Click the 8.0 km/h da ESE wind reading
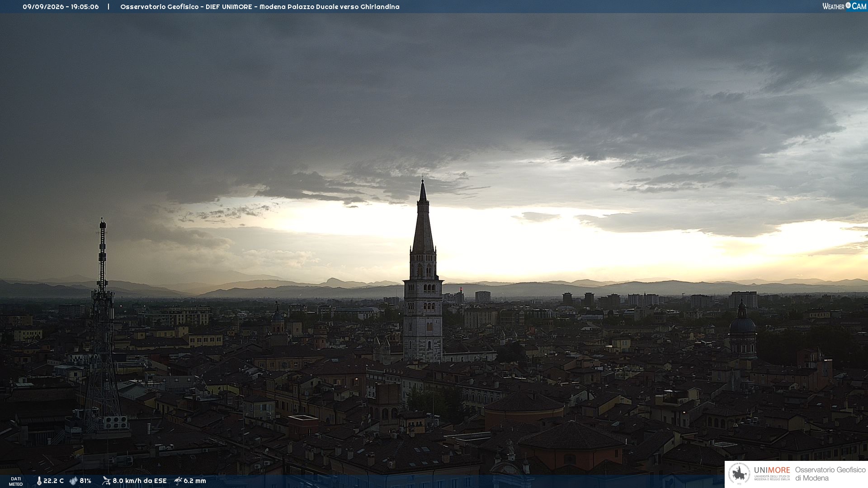The image size is (868, 488). tap(140, 481)
